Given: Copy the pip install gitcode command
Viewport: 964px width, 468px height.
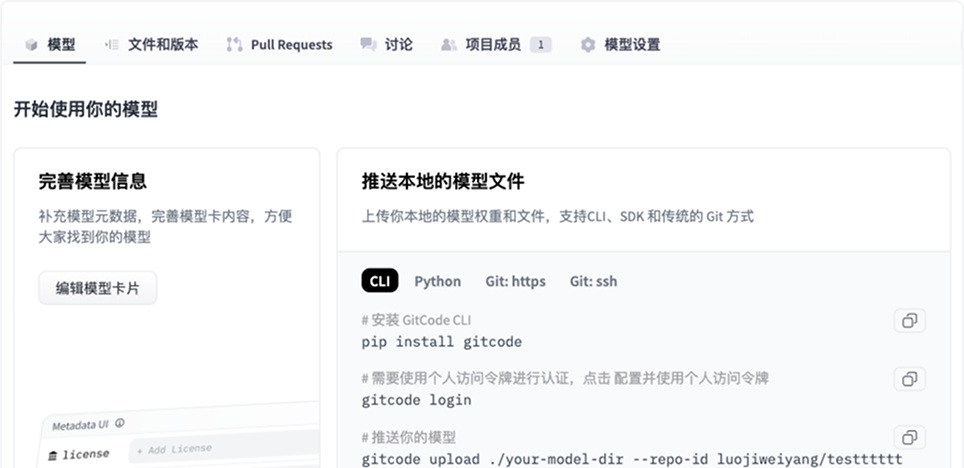Looking at the screenshot, I should [x=909, y=321].
